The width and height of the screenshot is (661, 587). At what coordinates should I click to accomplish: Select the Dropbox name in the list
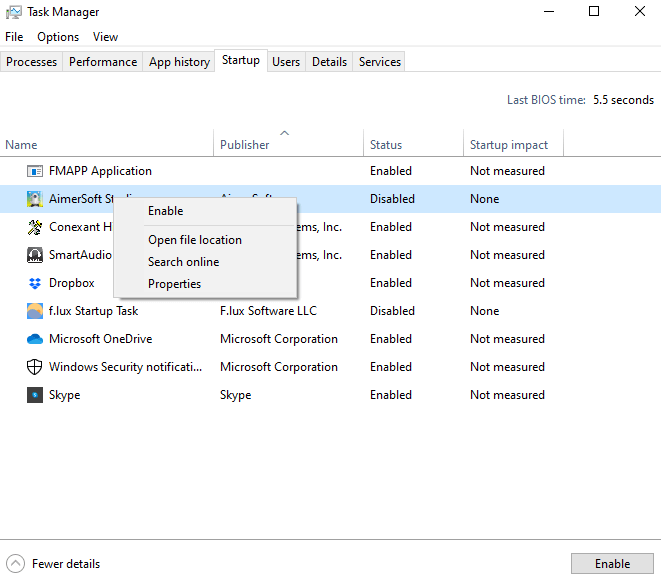(x=72, y=283)
